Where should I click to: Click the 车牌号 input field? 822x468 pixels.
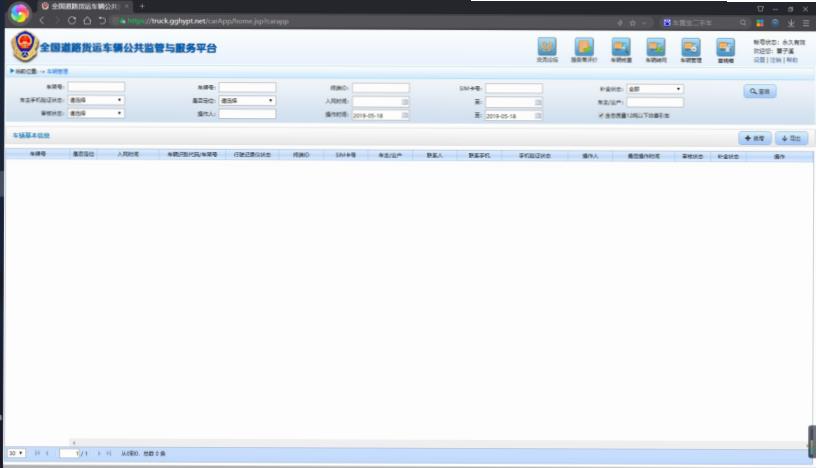[x=96, y=88]
